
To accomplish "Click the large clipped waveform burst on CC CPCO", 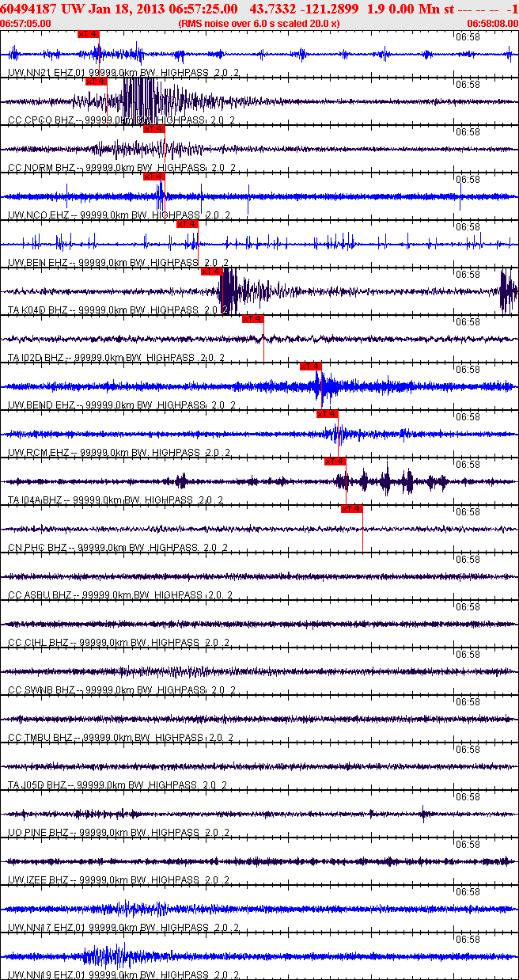I will (142, 101).
